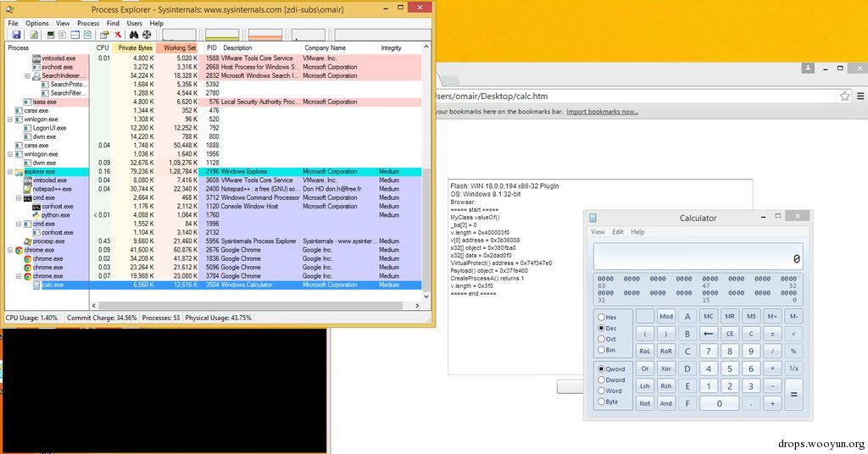Click the Kill Process red X icon

click(117, 35)
